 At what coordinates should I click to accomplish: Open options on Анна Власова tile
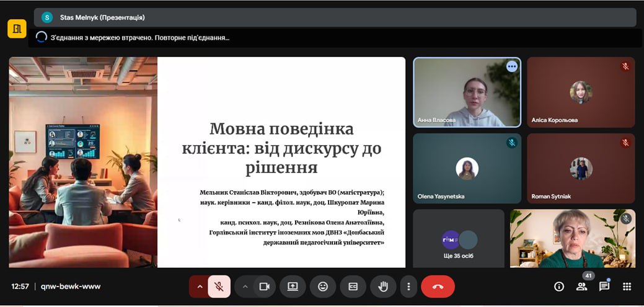[511, 66]
